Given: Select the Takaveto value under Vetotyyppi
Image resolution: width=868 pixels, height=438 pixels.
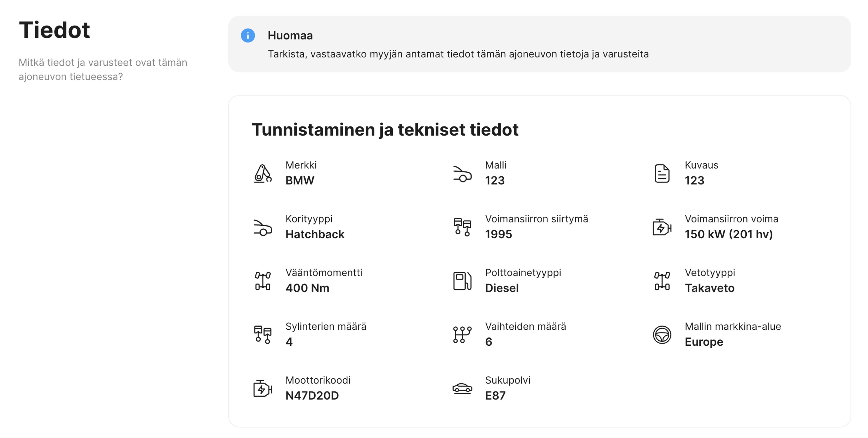Looking at the screenshot, I should pyautogui.click(x=710, y=288).
